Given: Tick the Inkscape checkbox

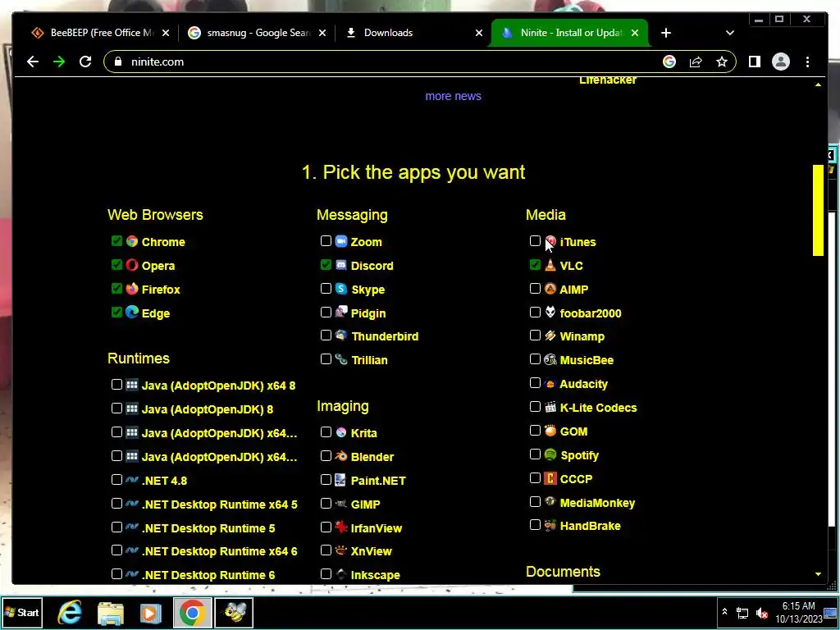Looking at the screenshot, I should click(326, 573).
